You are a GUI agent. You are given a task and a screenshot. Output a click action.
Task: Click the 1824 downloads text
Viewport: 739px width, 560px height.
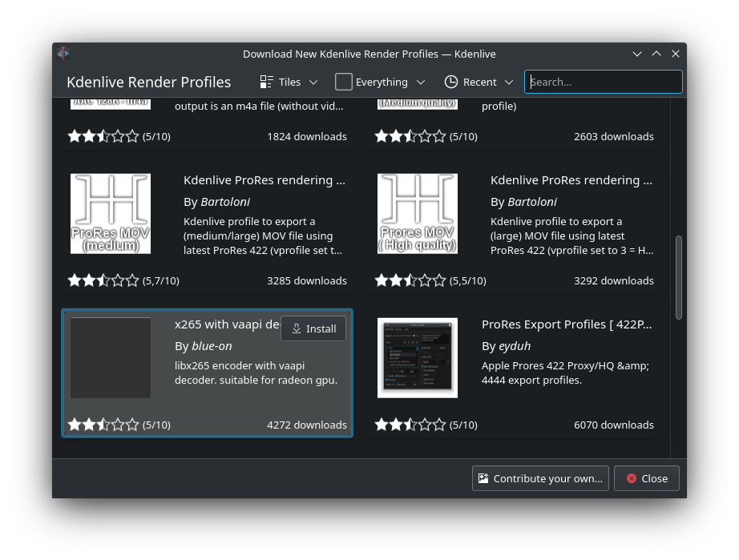click(x=307, y=136)
